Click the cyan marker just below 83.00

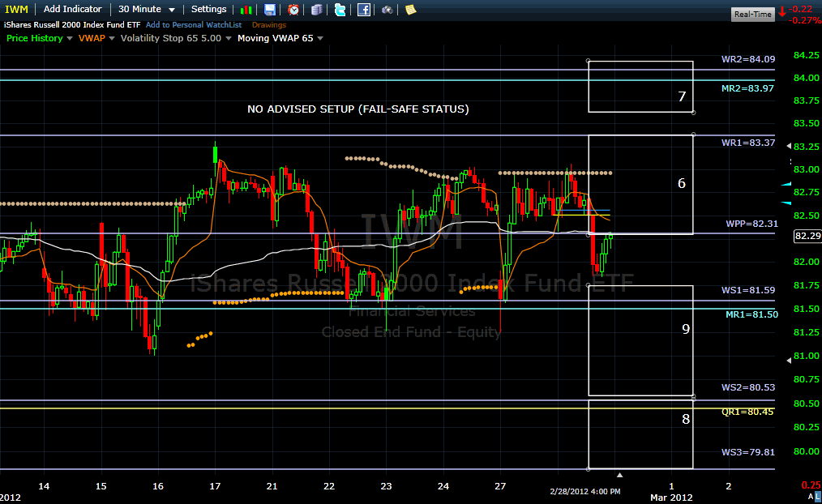786,184
